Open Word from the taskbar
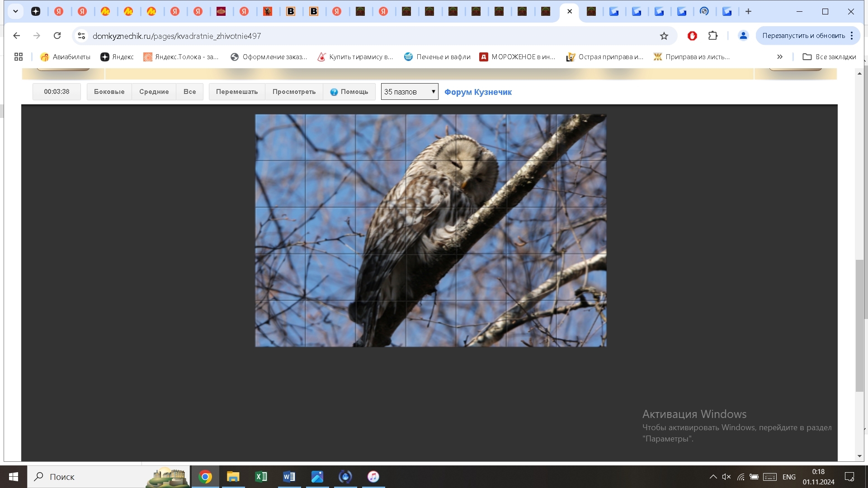This screenshot has height=488, width=868. (x=289, y=477)
